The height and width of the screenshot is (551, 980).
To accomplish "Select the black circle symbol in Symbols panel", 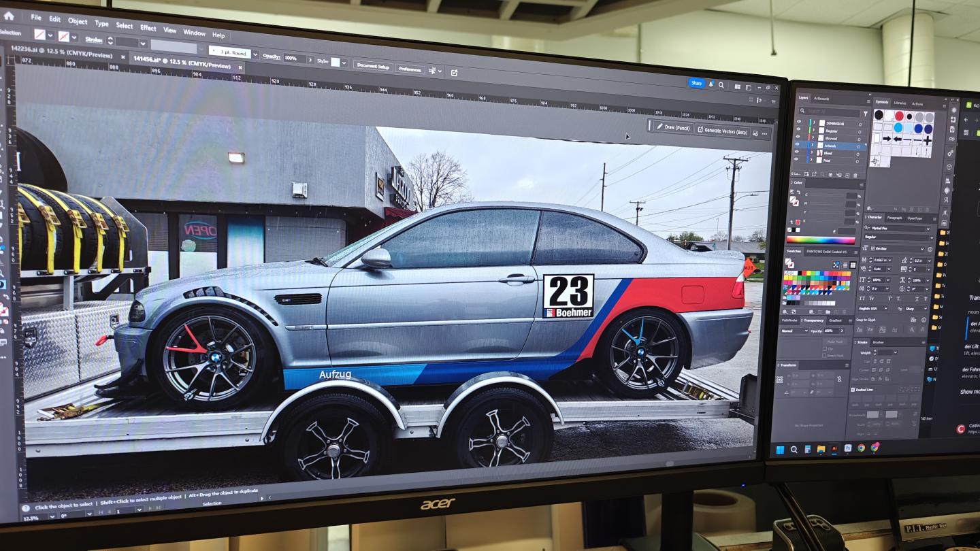I will [x=879, y=116].
